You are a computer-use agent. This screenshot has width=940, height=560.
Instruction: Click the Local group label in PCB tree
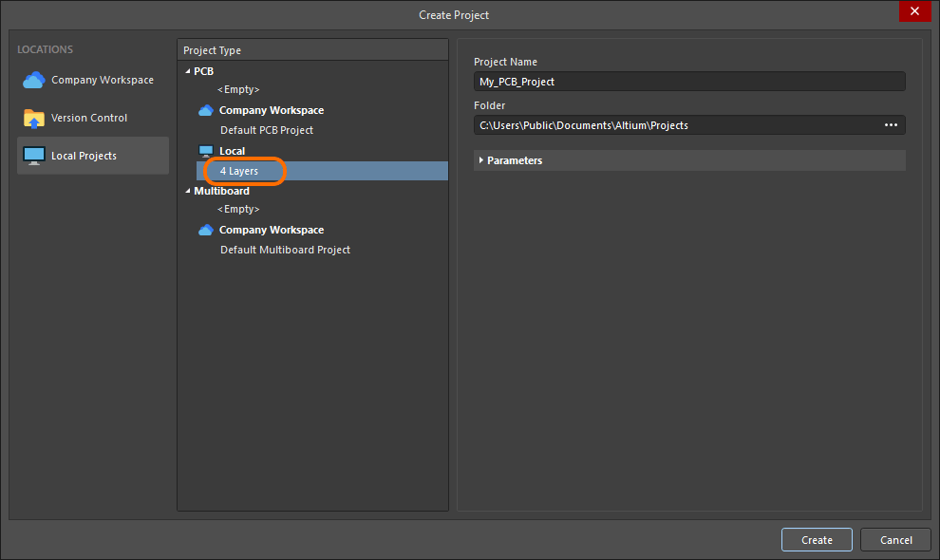tap(232, 151)
